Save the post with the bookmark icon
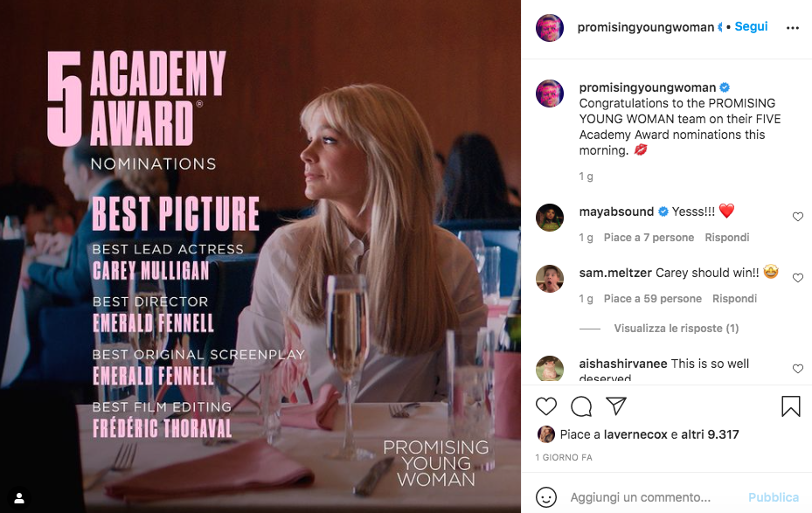The height and width of the screenshot is (513, 812). coord(790,406)
